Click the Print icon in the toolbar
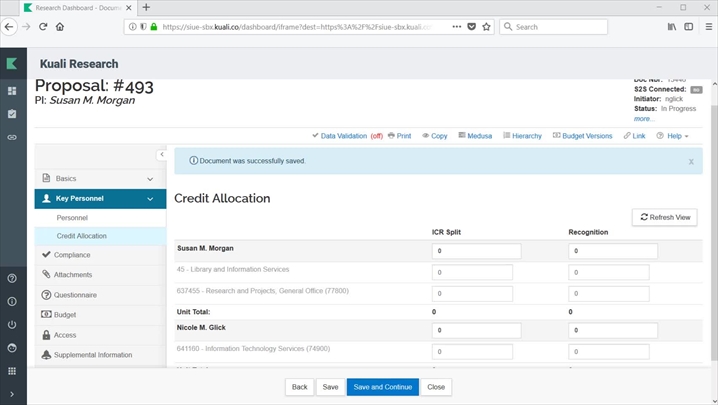 pyautogui.click(x=398, y=135)
